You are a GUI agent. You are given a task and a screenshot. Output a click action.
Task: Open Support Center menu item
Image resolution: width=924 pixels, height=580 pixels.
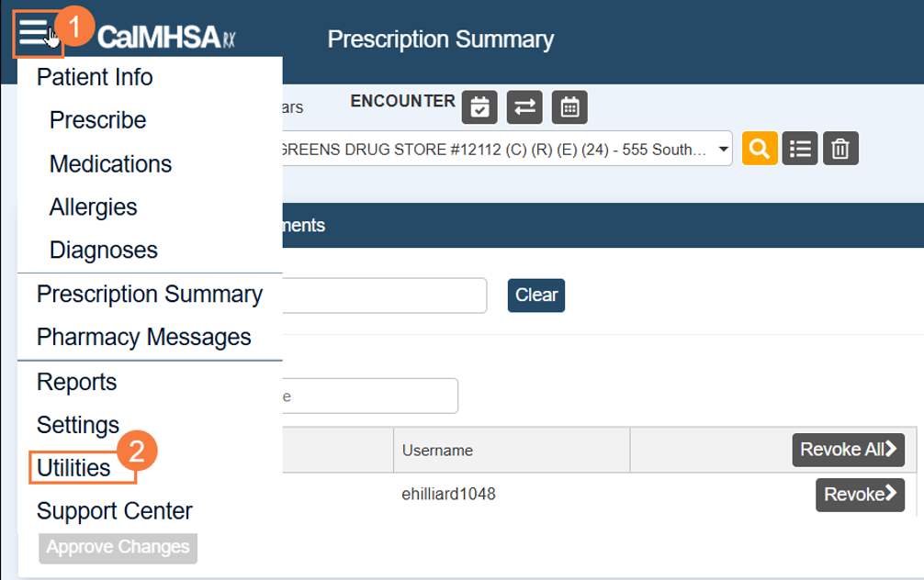tap(114, 510)
